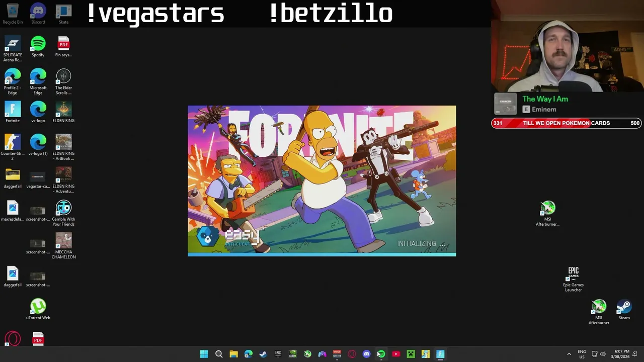Select the ELDEN RING - Adventure shortcut
644x362 pixels.
[x=63, y=180]
